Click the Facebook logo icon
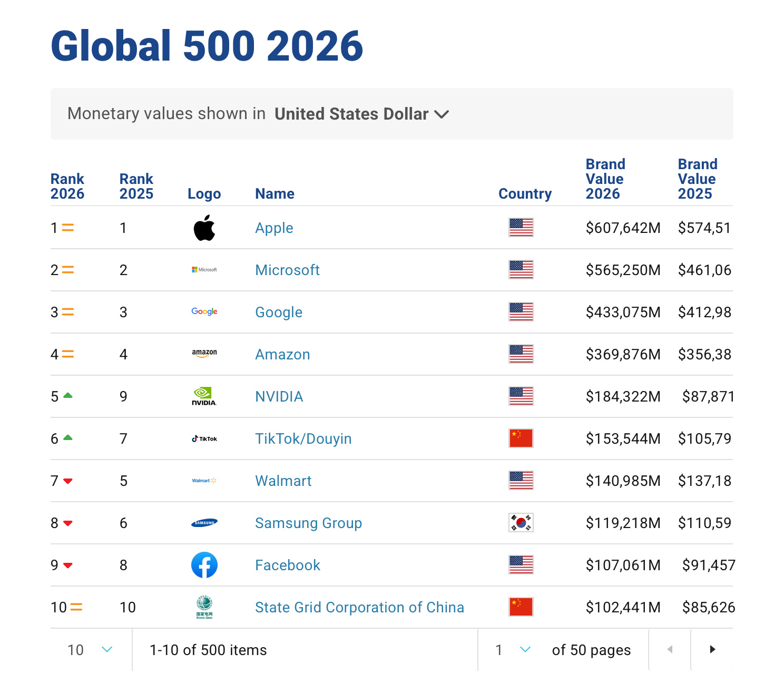This screenshot has height=693, width=784. [204, 565]
